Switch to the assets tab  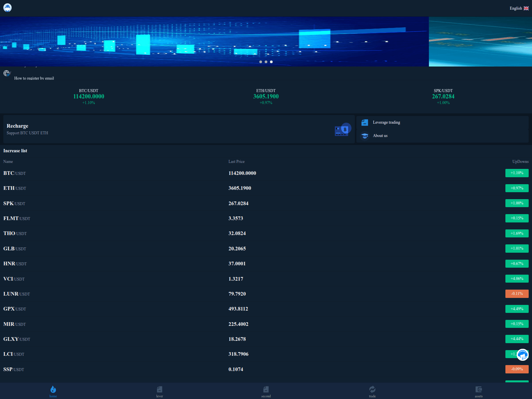[x=479, y=392]
